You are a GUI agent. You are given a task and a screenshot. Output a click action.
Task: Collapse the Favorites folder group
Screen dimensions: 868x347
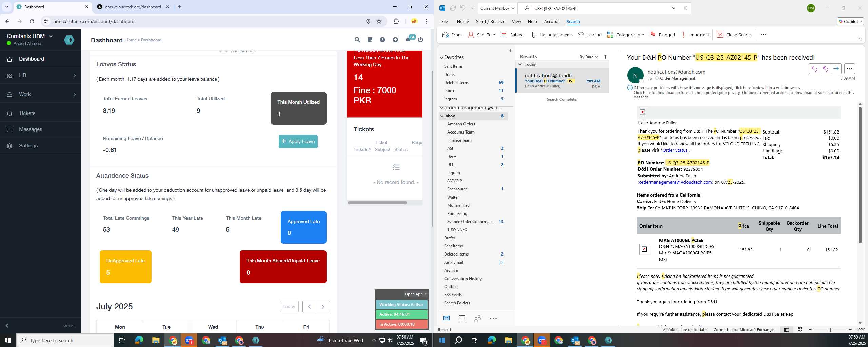point(442,58)
